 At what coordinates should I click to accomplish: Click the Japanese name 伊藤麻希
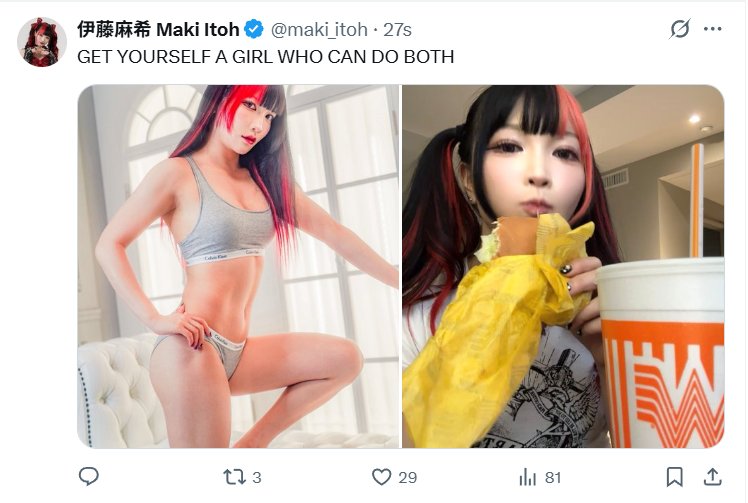[x=114, y=30]
